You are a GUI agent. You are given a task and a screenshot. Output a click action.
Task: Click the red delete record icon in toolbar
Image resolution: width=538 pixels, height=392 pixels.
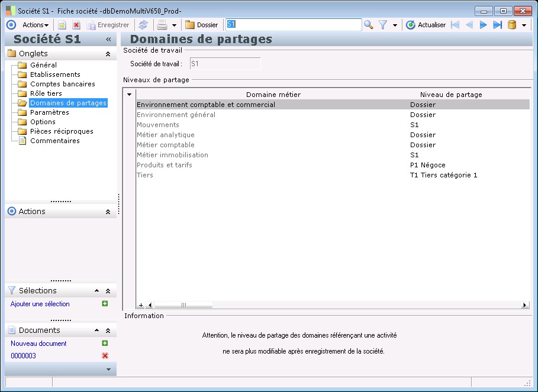point(76,25)
